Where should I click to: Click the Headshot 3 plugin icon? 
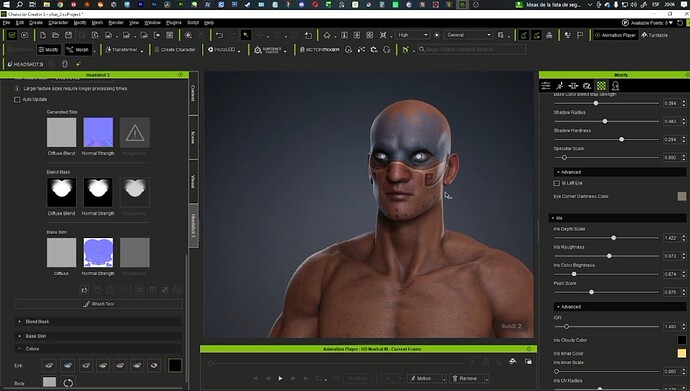[x=25, y=64]
